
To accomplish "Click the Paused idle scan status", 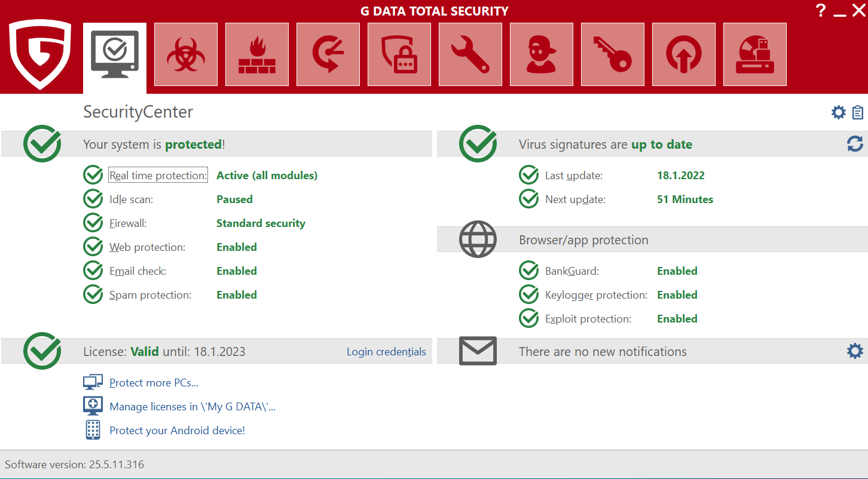I will [x=234, y=199].
